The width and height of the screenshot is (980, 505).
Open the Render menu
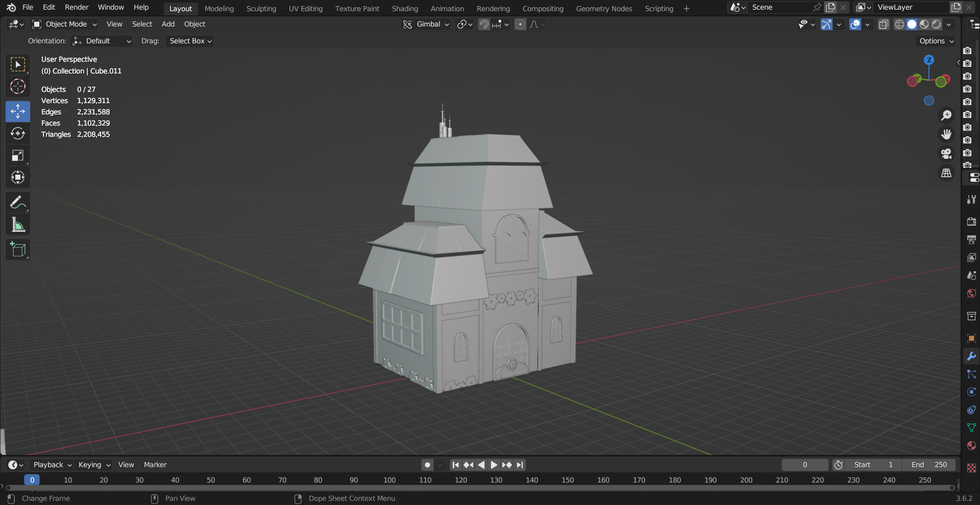coord(77,7)
